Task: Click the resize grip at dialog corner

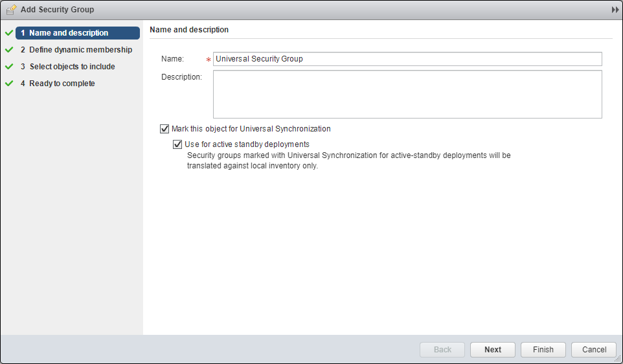Action: tap(618, 359)
